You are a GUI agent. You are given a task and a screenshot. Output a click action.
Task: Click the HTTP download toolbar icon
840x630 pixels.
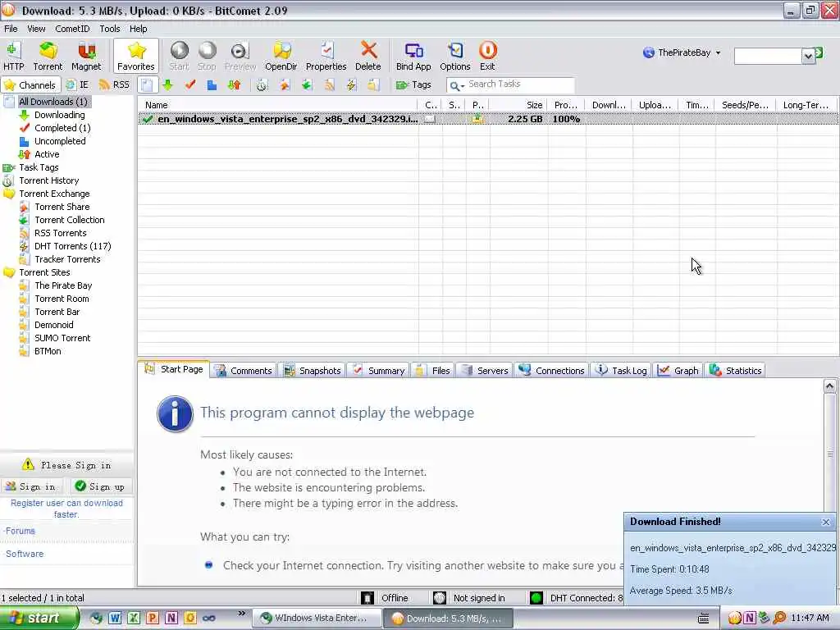pos(13,57)
